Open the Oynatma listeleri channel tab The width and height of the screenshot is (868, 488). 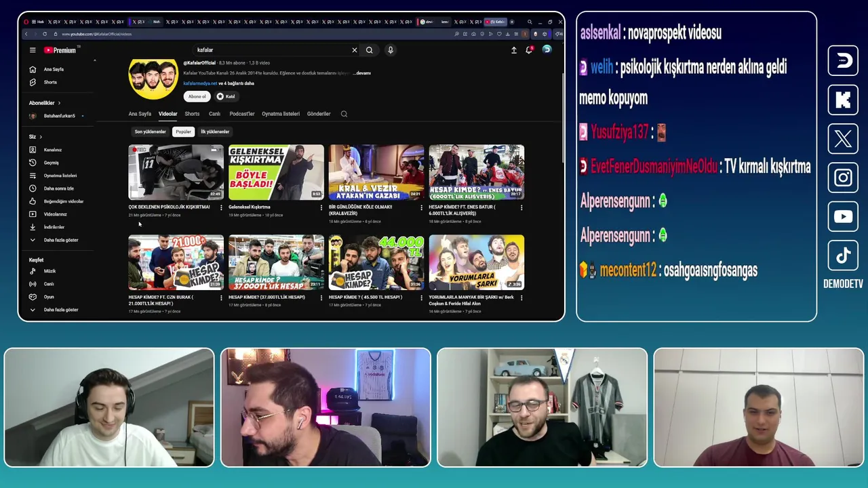281,114
